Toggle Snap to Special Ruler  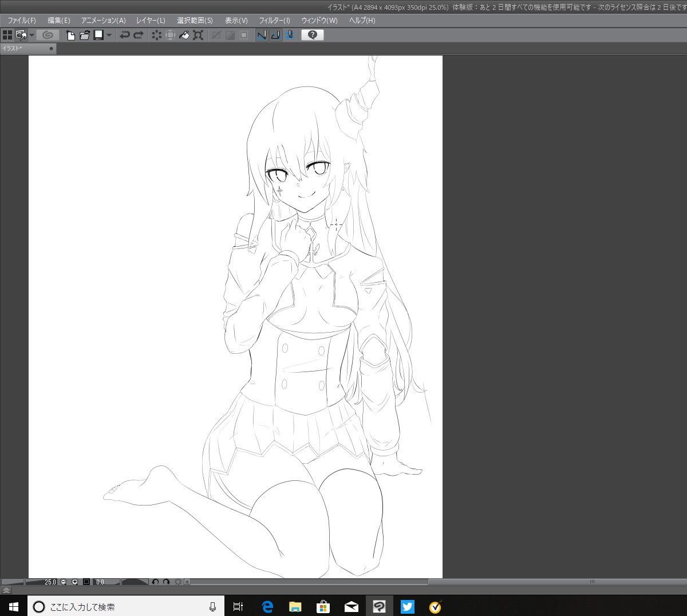tap(275, 35)
